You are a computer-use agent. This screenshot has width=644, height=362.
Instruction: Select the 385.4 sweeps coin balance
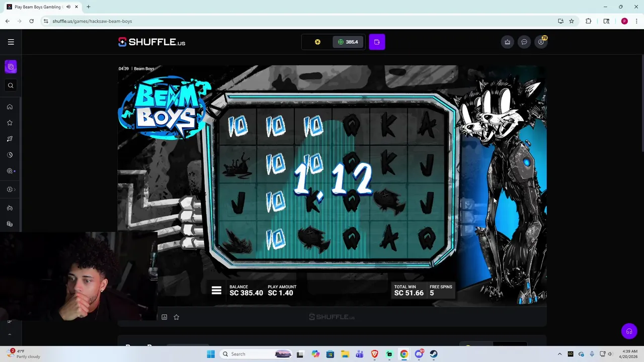tap(348, 42)
